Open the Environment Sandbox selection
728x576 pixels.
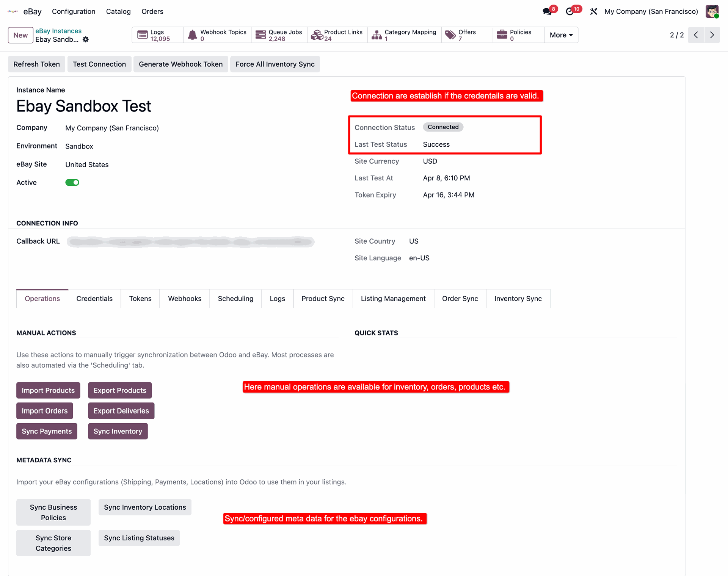pyautogui.click(x=79, y=146)
